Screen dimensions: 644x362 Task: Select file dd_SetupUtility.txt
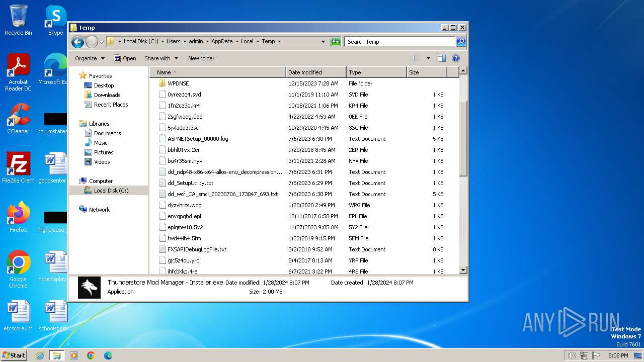[190, 183]
